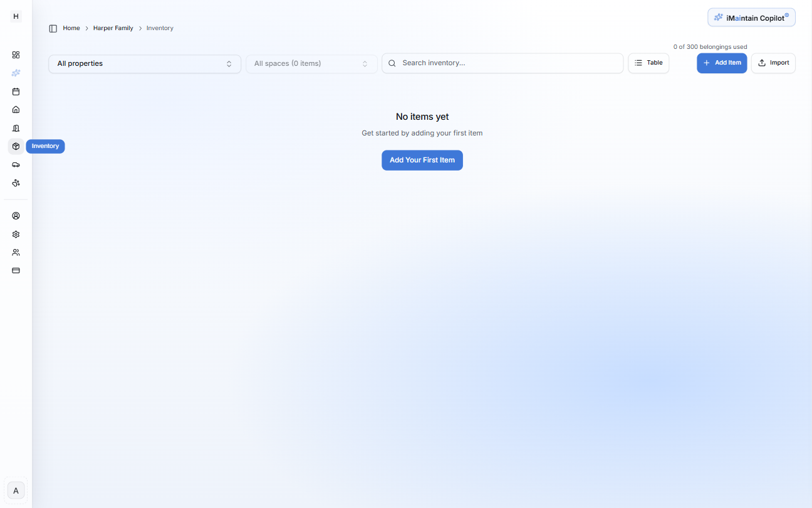Open the pets paw icon in sidebar
Image resolution: width=812 pixels, height=508 pixels.
click(x=16, y=183)
